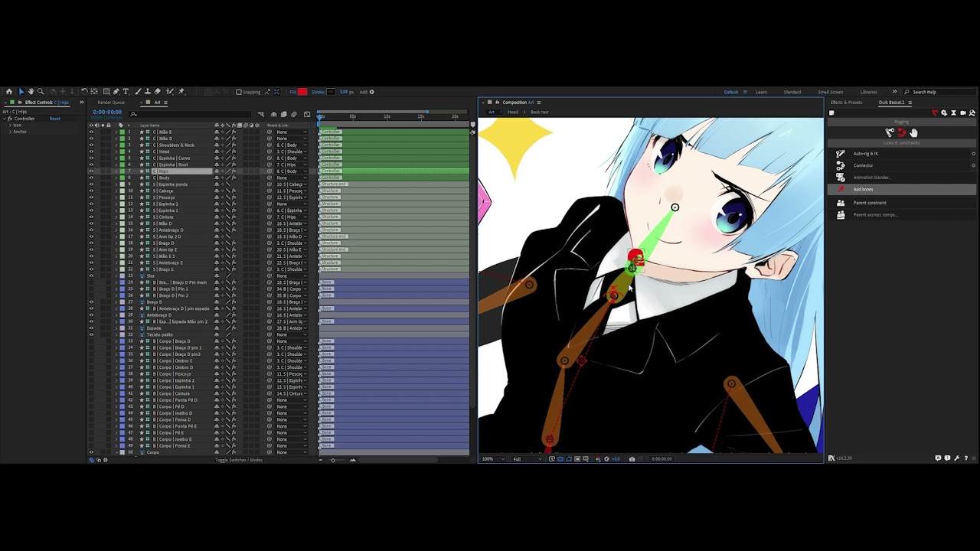This screenshot has height=551, width=980.
Task: Select the Brush tool
Action: coord(137,92)
